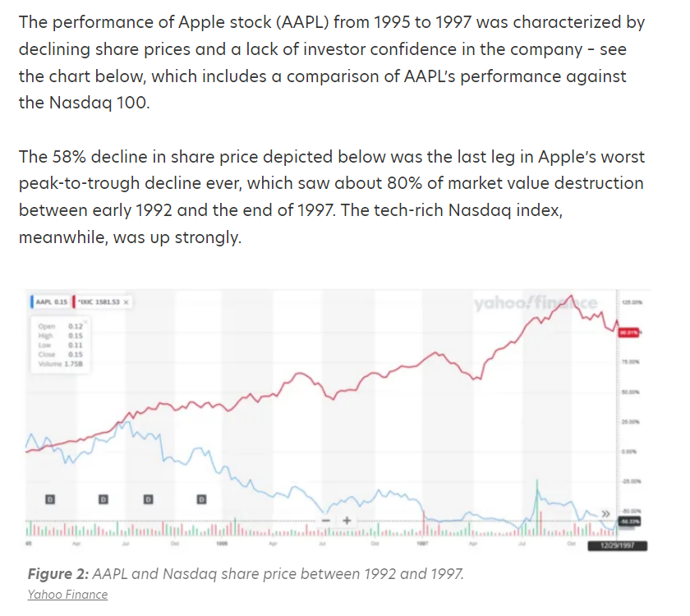The height and width of the screenshot is (616, 690).
Task: Select the third D dividend marker from left
Action: click(148, 499)
